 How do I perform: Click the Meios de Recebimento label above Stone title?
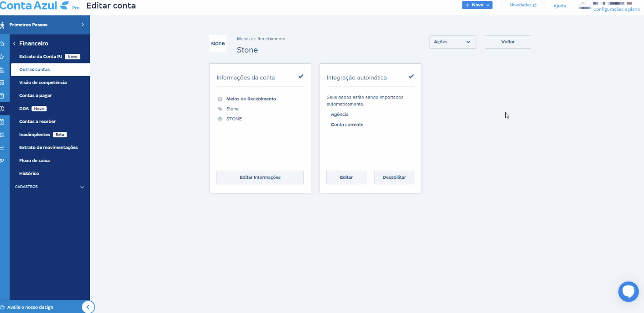pyautogui.click(x=261, y=39)
